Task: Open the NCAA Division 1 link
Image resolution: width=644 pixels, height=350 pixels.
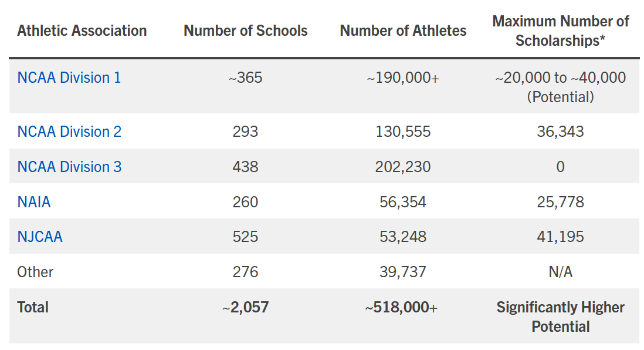Action: tap(69, 78)
